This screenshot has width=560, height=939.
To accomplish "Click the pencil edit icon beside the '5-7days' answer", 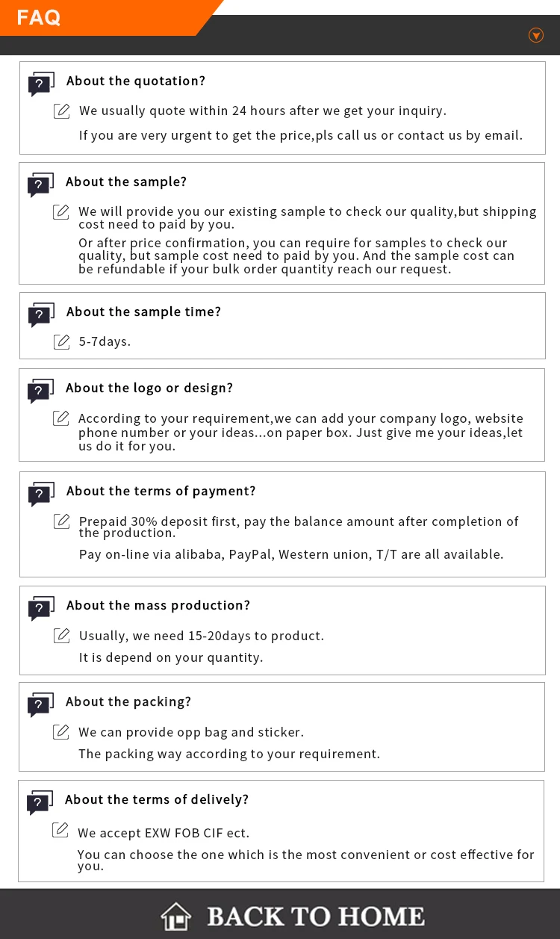I will [62, 342].
